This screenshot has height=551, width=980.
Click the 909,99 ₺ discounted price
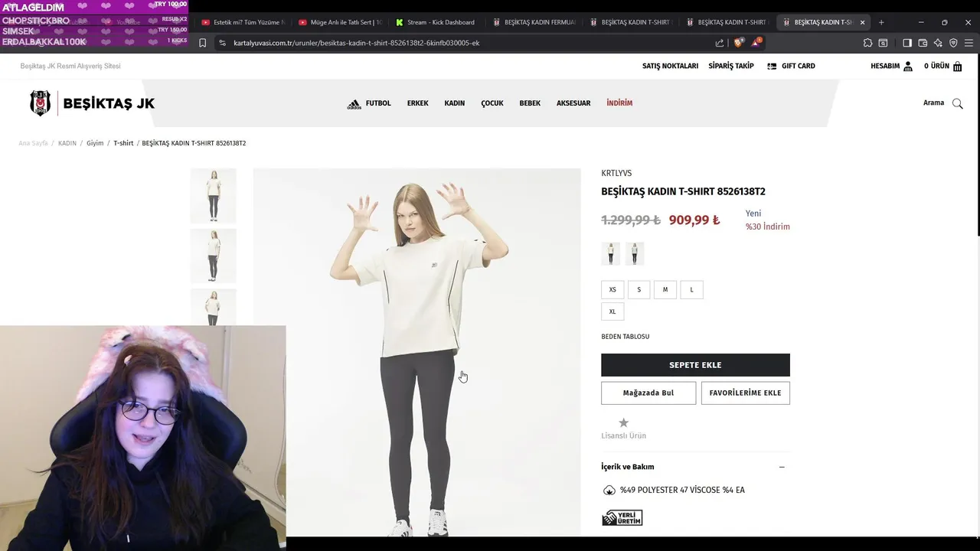[694, 220]
